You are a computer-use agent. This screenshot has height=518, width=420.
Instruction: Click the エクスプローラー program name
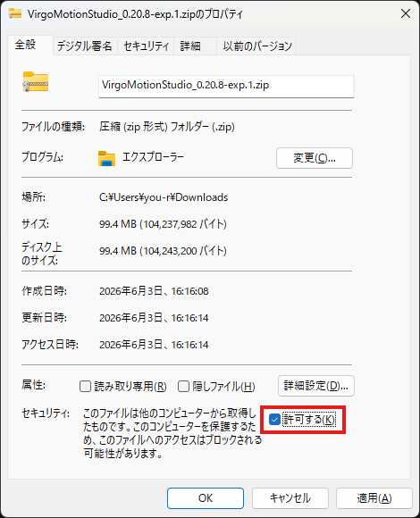(153, 156)
